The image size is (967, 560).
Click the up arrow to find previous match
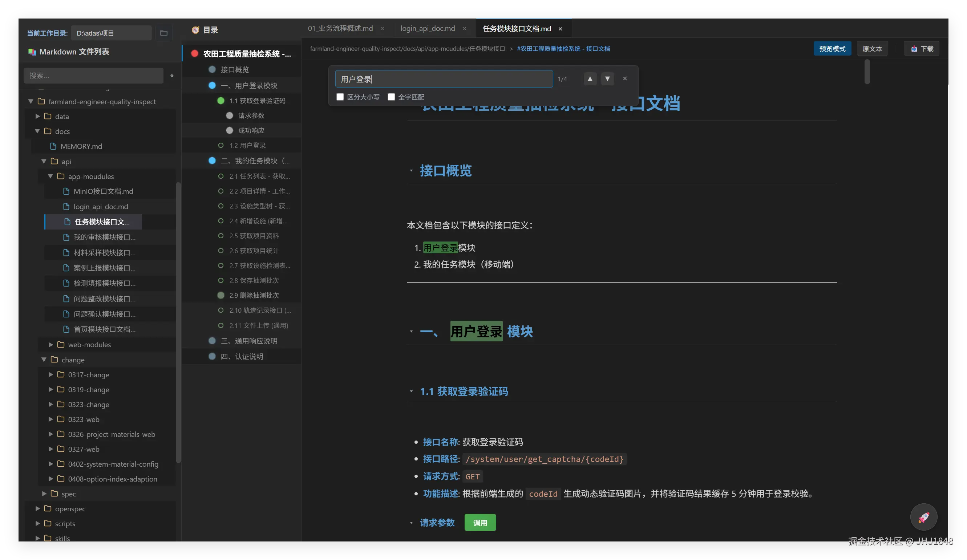click(590, 79)
